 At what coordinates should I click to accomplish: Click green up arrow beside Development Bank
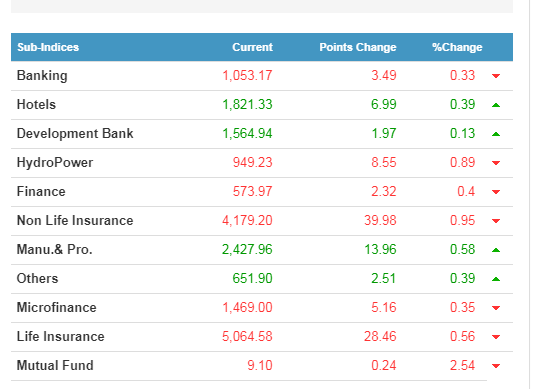tap(496, 134)
